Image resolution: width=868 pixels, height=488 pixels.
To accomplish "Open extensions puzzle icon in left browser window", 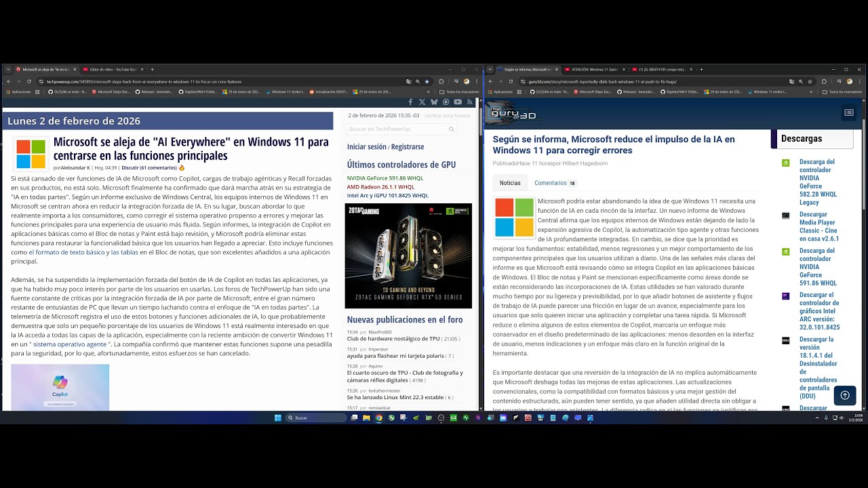I will [441, 81].
